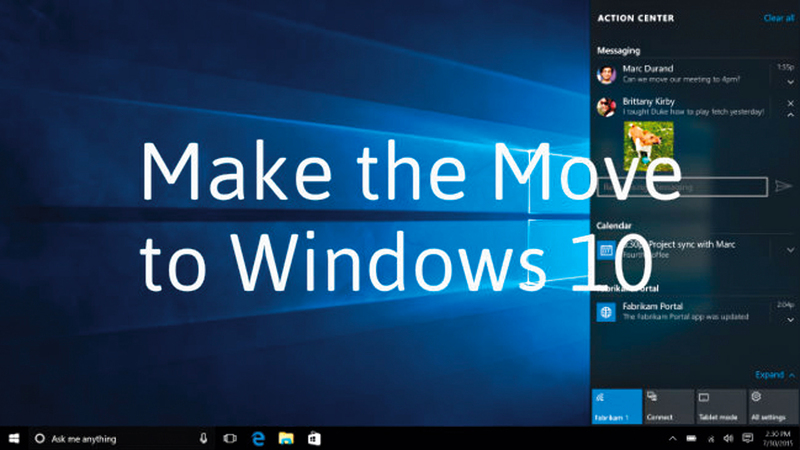This screenshot has width=800, height=450.
Task: Show hidden system tray icons
Action: point(673,438)
